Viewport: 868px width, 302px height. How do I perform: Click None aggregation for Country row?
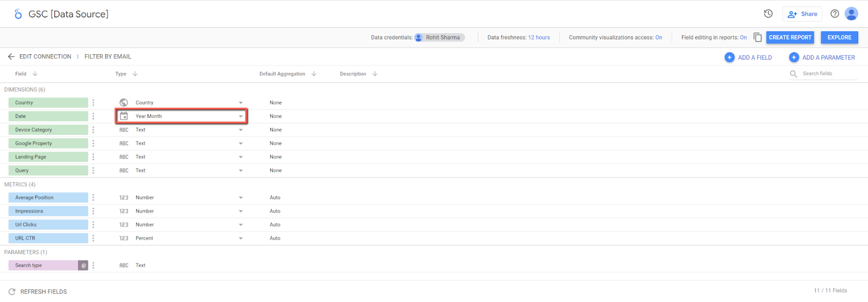tap(276, 102)
